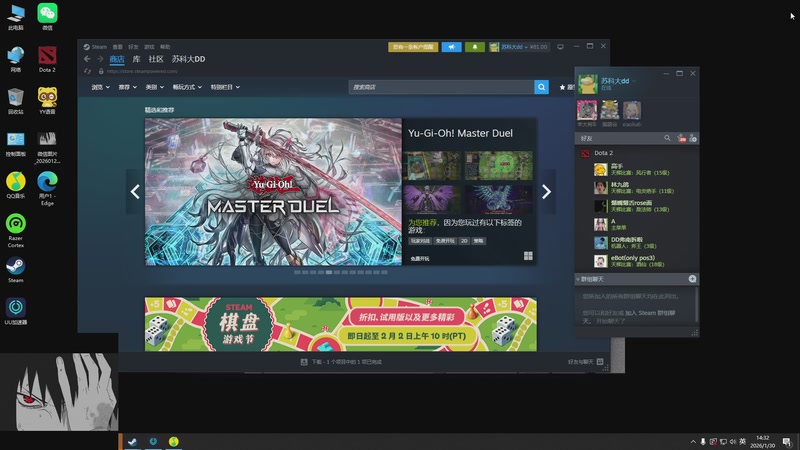This screenshot has width=800, height=450.
Task: Open the Yu-Gi-Oh! Master Duel title link
Action: tap(460, 133)
